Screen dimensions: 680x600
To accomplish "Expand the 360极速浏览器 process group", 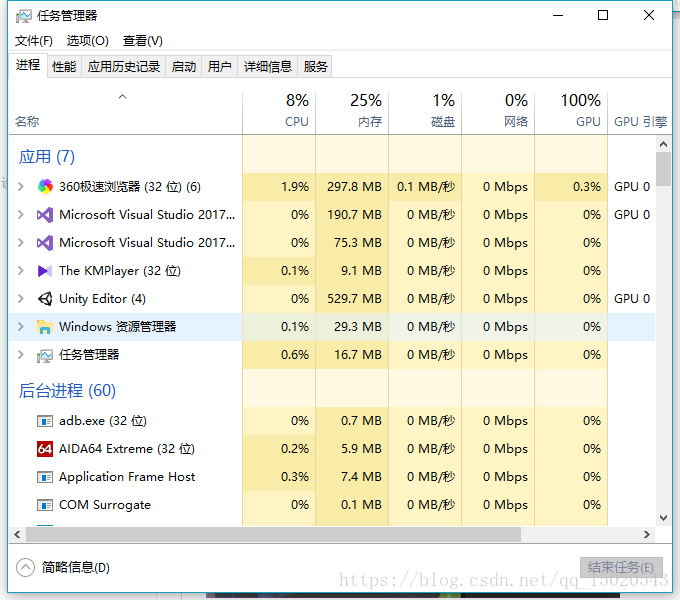I will click(20, 187).
